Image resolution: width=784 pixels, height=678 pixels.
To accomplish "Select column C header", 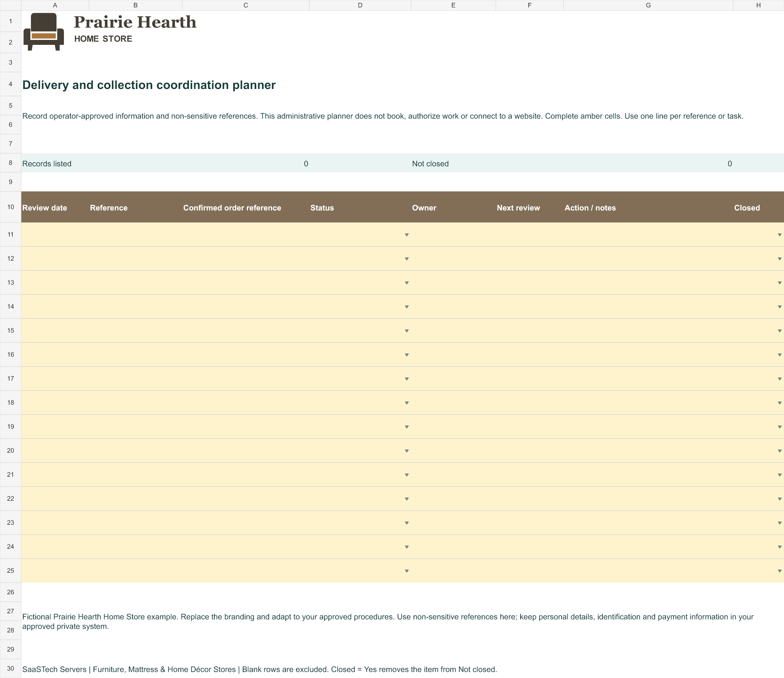I will pyautogui.click(x=245, y=5).
